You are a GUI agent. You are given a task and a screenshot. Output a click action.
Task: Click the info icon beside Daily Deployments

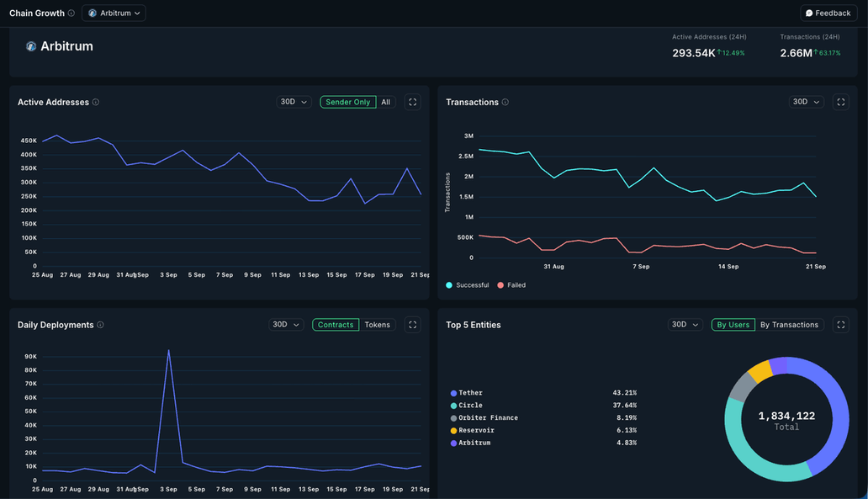(x=100, y=325)
